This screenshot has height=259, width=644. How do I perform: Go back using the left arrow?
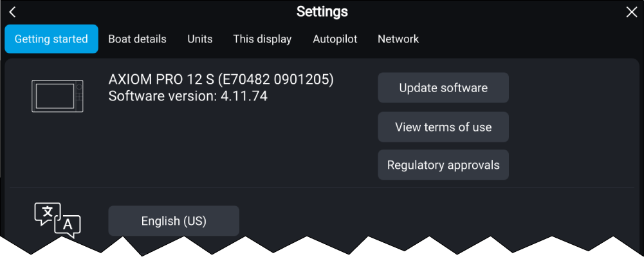[x=12, y=12]
